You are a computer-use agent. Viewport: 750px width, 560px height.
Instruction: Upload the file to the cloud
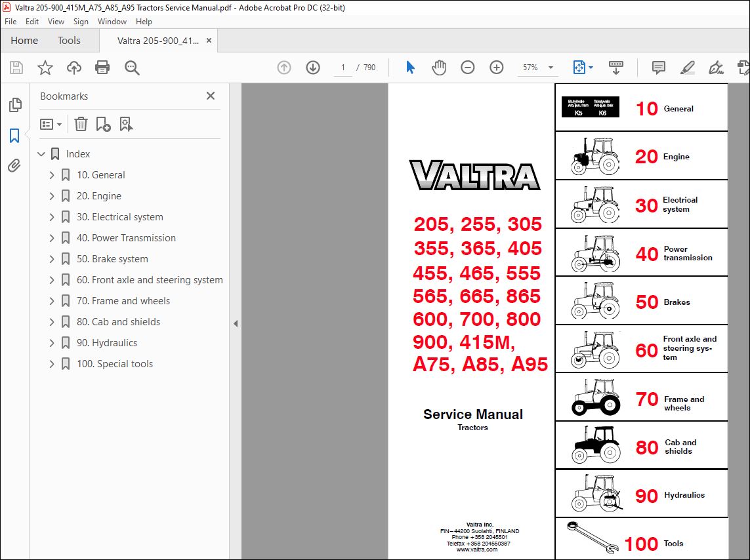[73, 68]
